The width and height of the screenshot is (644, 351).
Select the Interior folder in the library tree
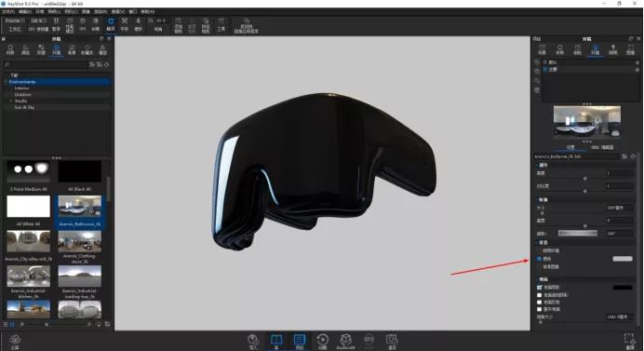(x=21, y=88)
